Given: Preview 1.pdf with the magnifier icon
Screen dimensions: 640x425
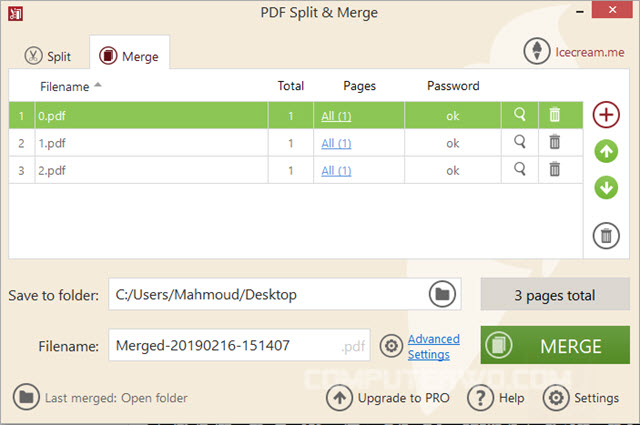Looking at the screenshot, I should pos(520,142).
